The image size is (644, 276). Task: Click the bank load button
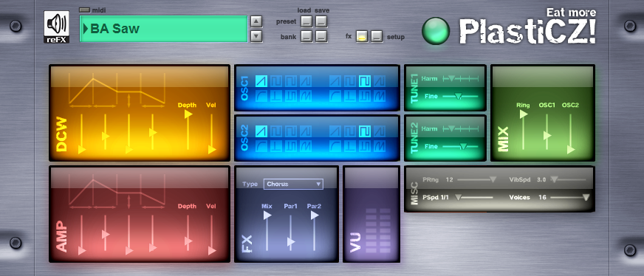(306, 36)
